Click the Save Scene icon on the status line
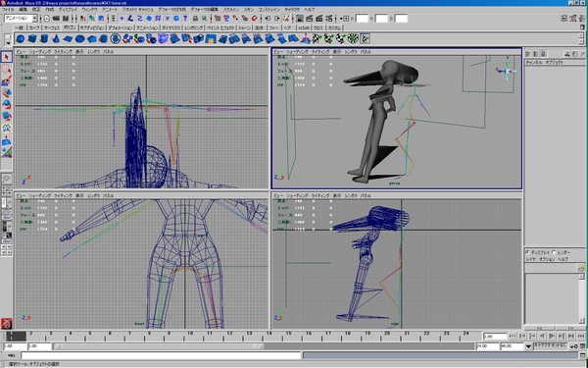Viewport: 588px width, 368px height. point(66,18)
